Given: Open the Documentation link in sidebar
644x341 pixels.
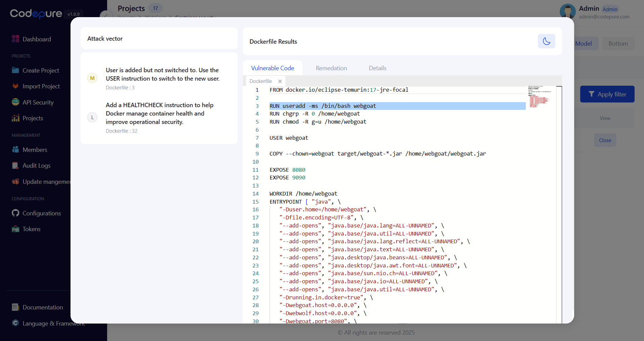Looking at the screenshot, I should 42,307.
